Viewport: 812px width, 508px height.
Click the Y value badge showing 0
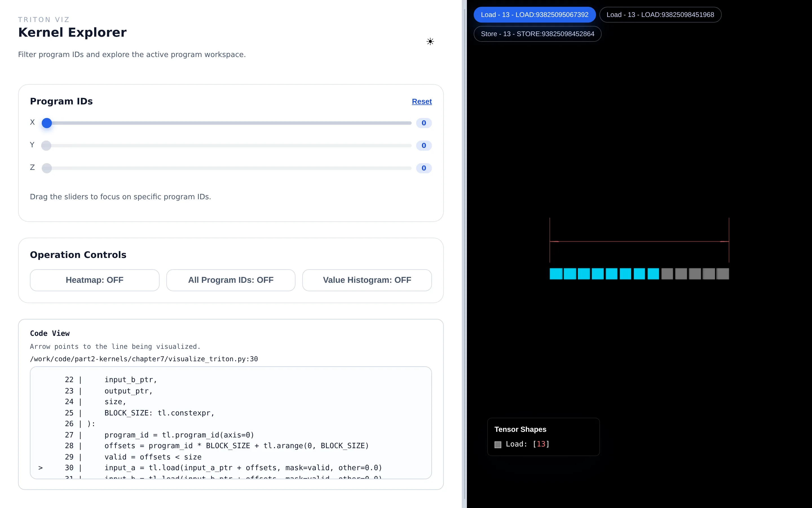coord(423,145)
